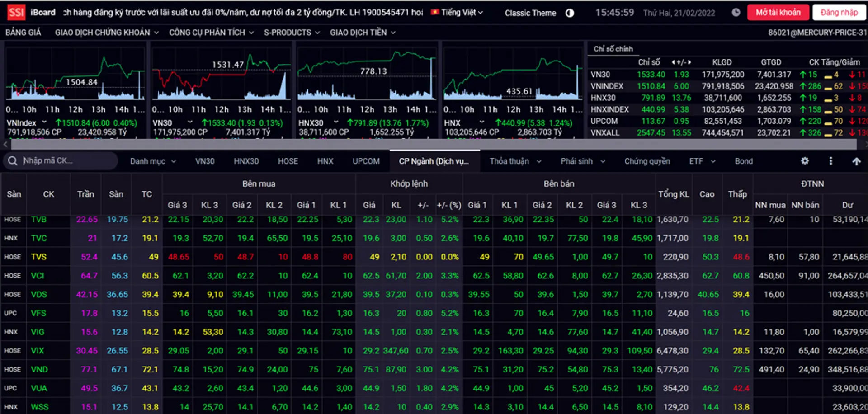
Task: Click Đăng nhập button
Action: (839, 12)
